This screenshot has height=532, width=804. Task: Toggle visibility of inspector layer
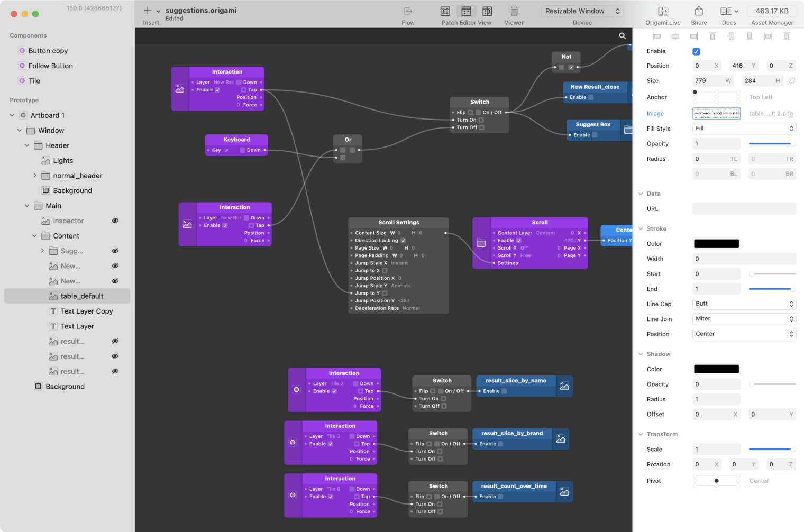coord(115,221)
